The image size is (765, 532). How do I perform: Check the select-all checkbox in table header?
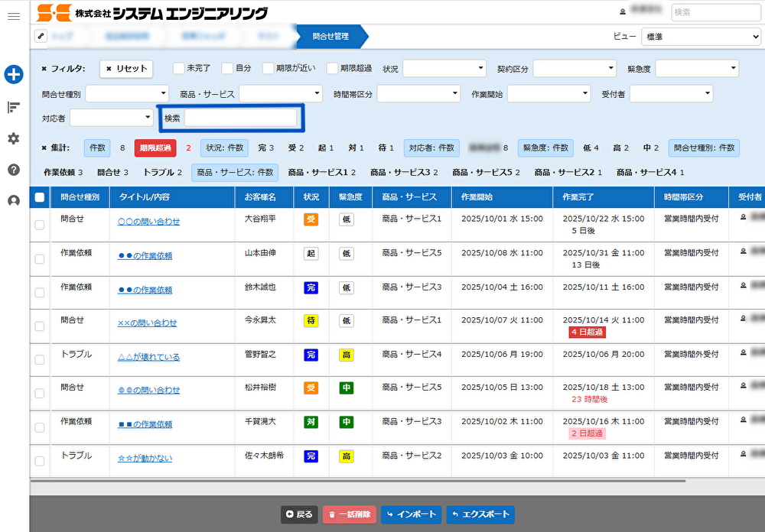40,197
